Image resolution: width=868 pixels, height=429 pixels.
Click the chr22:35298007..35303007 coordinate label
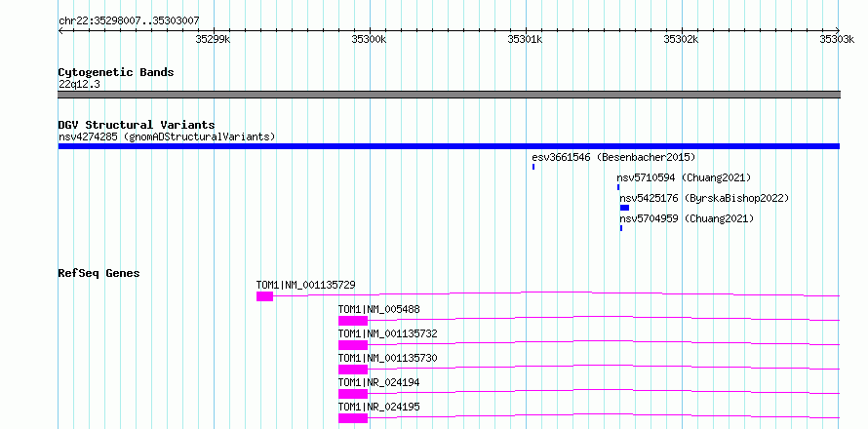[x=129, y=21]
